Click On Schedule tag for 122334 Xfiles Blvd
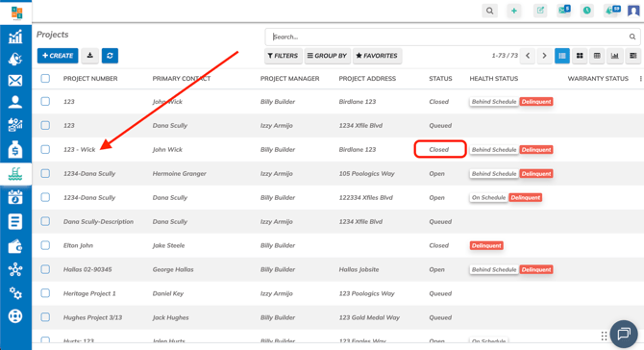 (x=488, y=197)
